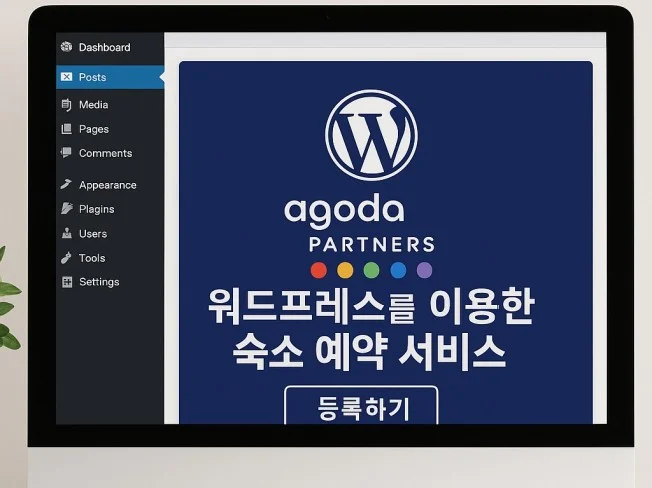This screenshot has height=488, width=652.
Task: Click the Dashboard gauge icon in sidebar
Action: [x=66, y=47]
